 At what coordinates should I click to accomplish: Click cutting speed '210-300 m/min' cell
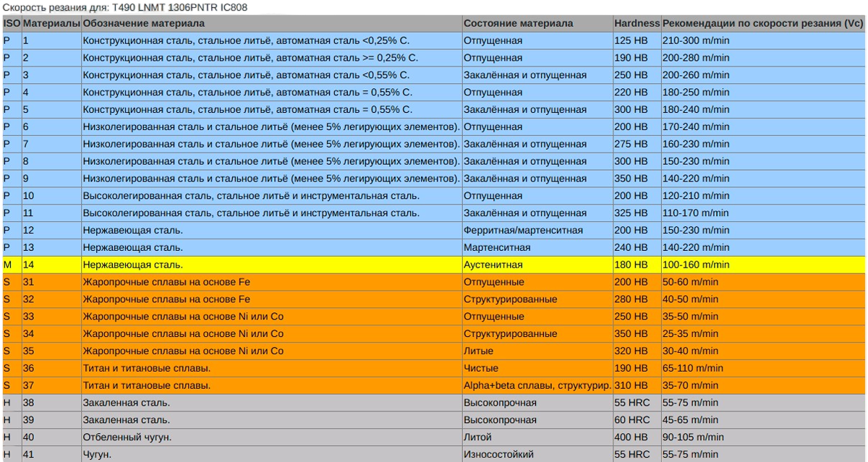[x=763, y=40]
